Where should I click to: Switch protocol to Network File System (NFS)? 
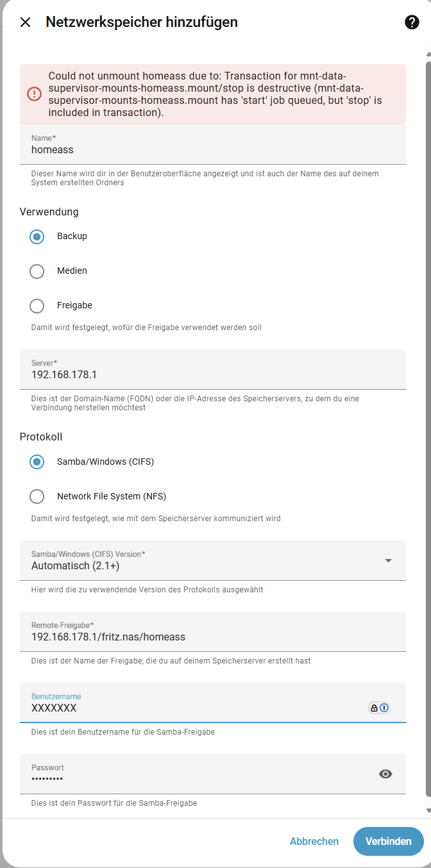37,496
